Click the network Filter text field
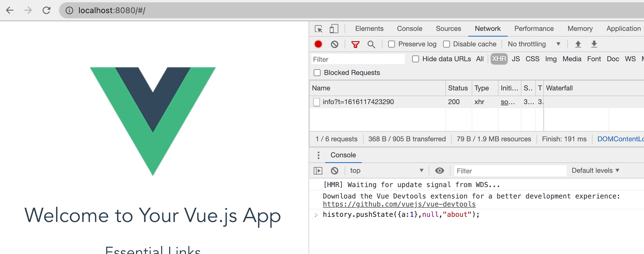644x254 pixels. (358, 59)
